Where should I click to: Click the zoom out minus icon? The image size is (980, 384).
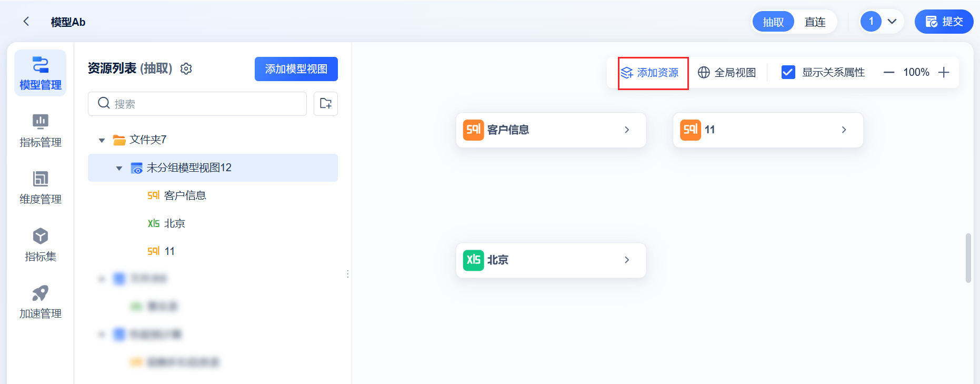889,73
